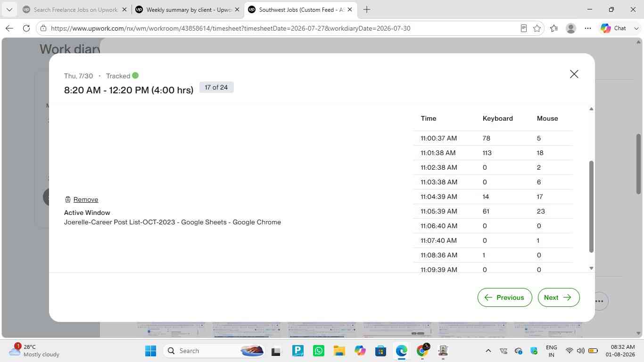
Task: Open the Copilot Chat button
Action: coord(613,28)
